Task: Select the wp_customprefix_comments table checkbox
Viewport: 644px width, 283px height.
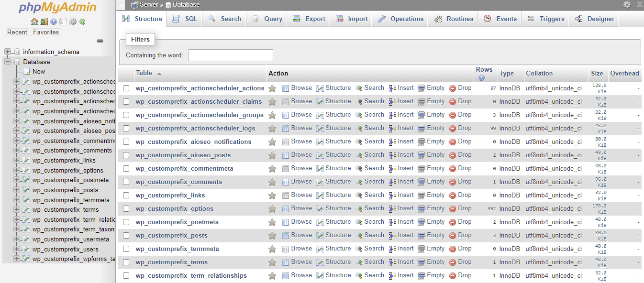Action: pos(126,182)
